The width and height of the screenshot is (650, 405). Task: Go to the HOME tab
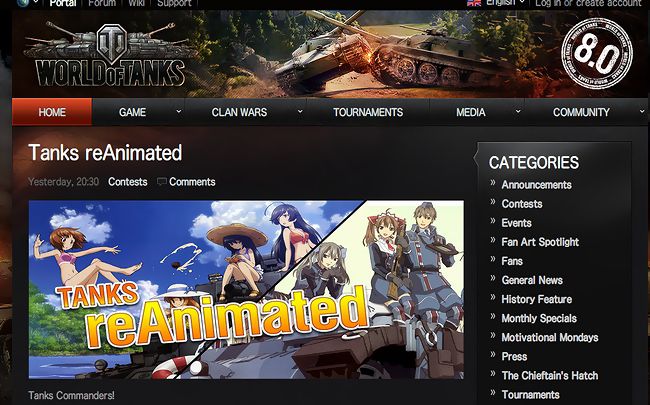pyautogui.click(x=52, y=112)
